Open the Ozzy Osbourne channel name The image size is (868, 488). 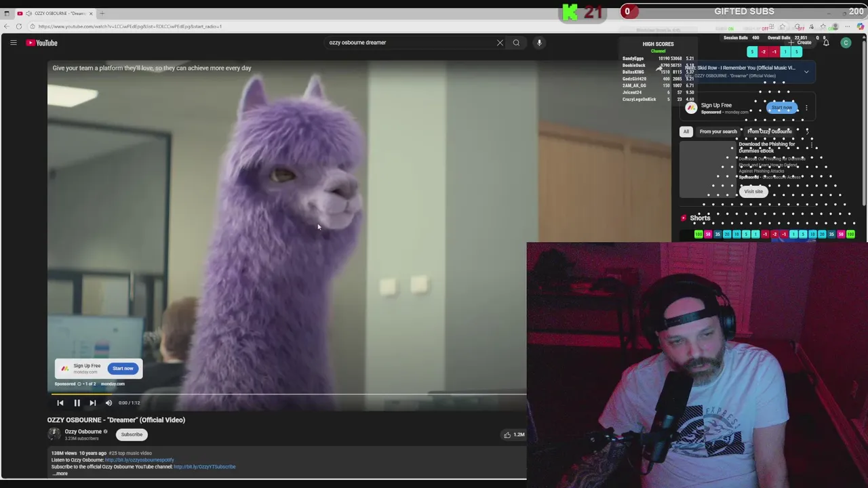click(83, 432)
